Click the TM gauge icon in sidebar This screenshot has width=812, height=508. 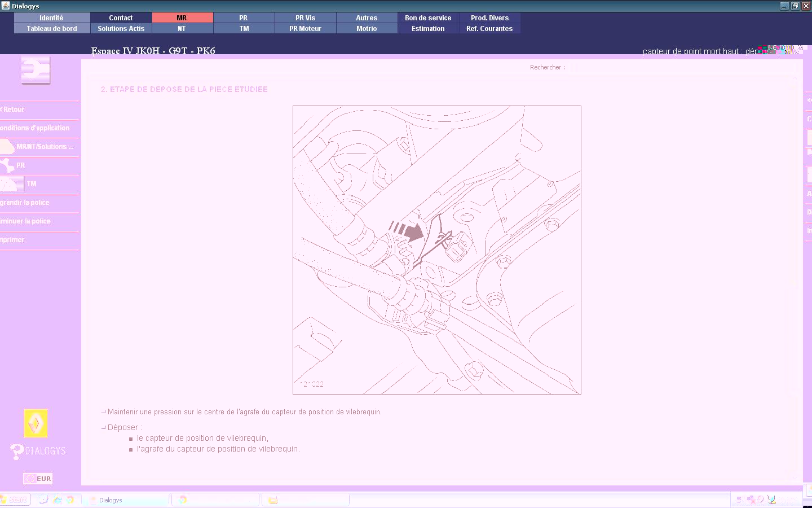click(x=11, y=184)
